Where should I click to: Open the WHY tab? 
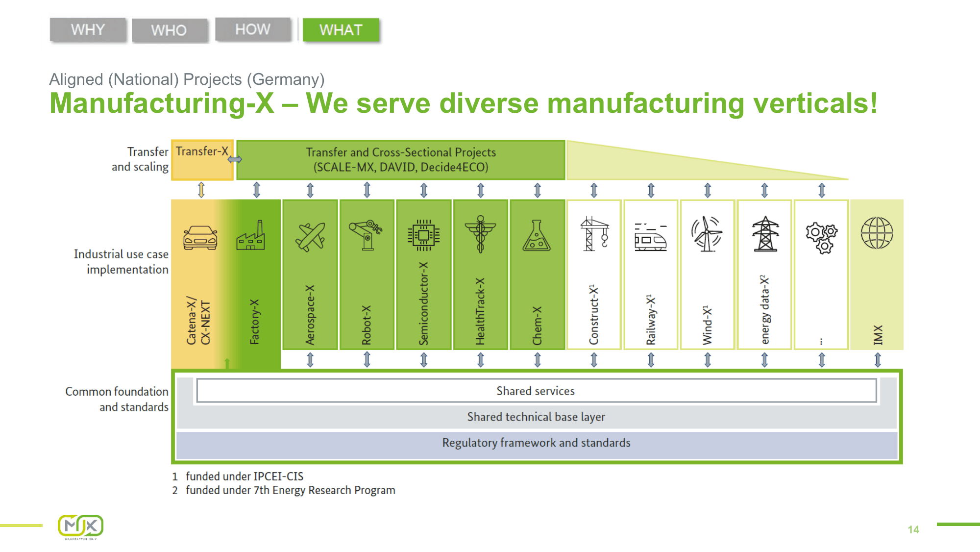[87, 30]
